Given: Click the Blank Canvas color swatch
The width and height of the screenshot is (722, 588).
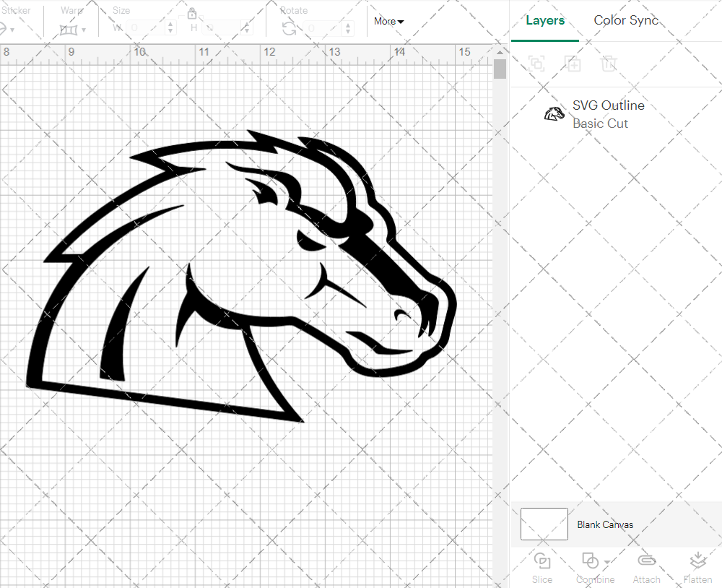Looking at the screenshot, I should click(543, 524).
